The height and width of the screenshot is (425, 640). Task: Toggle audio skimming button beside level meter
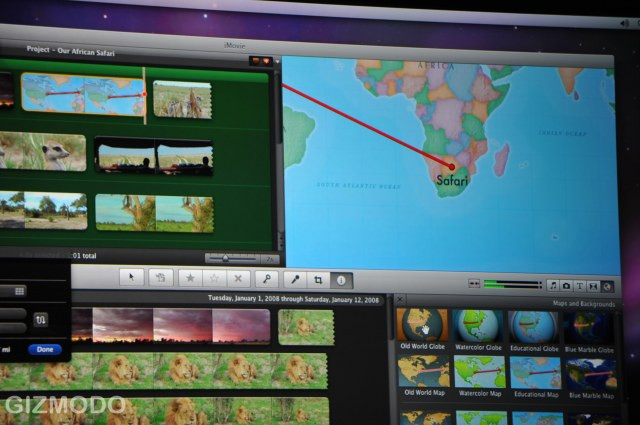pos(474,283)
